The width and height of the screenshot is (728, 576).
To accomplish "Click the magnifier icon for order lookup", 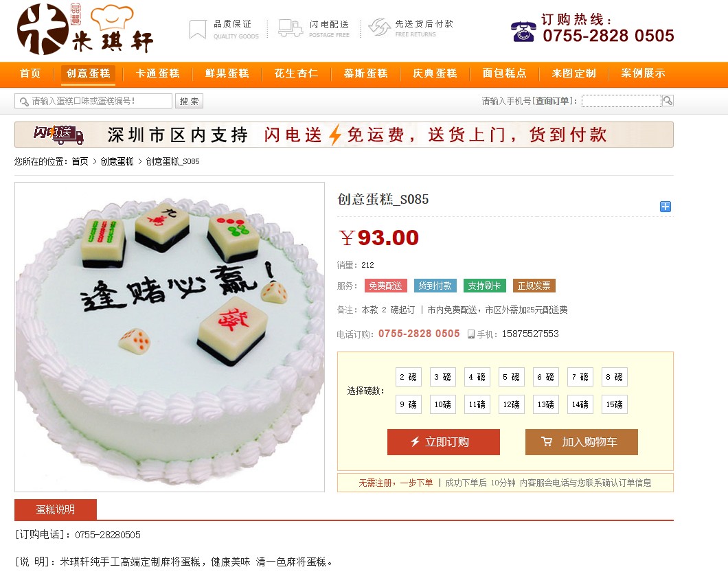I will click(x=668, y=100).
